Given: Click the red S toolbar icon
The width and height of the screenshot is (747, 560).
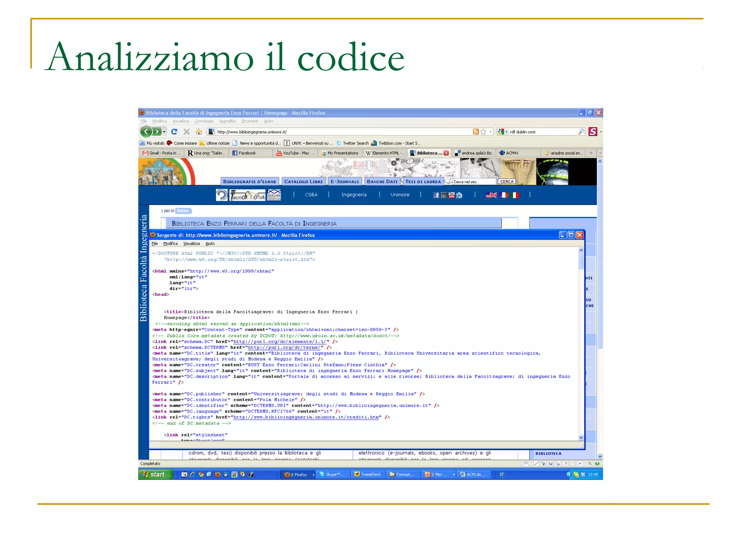Looking at the screenshot, I should tap(593, 132).
